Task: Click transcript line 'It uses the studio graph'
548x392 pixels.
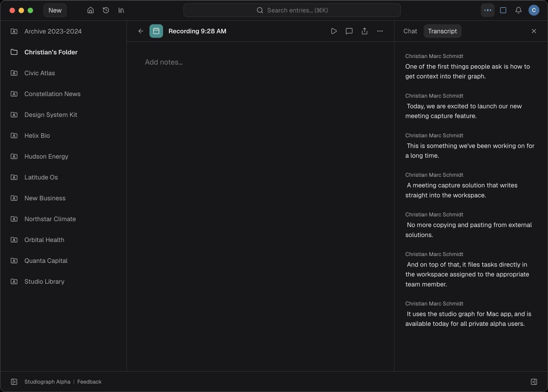Action: tap(469, 319)
